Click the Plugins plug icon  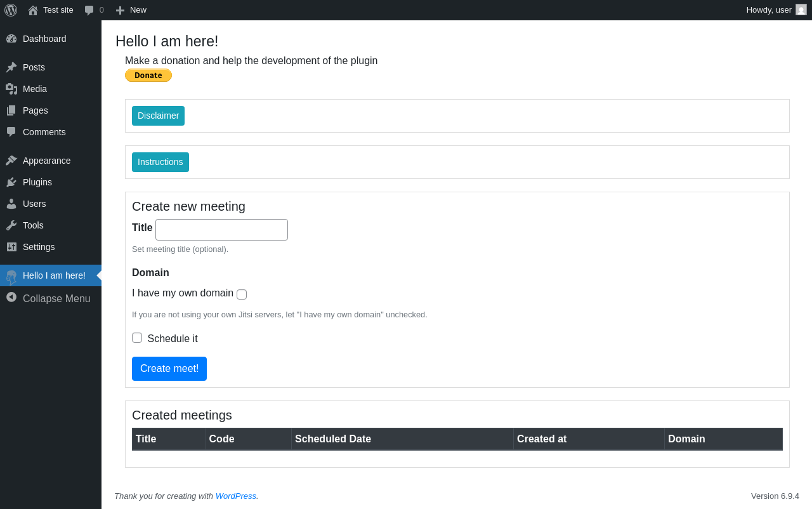(x=11, y=182)
